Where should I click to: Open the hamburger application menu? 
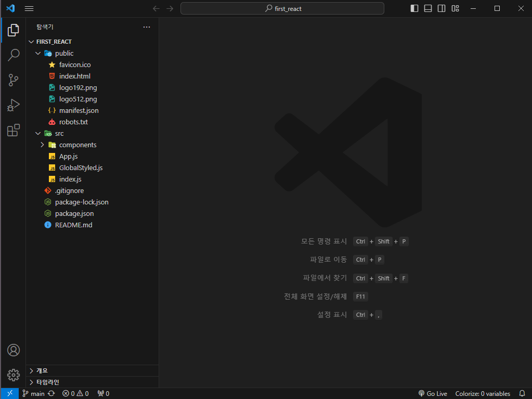pyautogui.click(x=29, y=8)
